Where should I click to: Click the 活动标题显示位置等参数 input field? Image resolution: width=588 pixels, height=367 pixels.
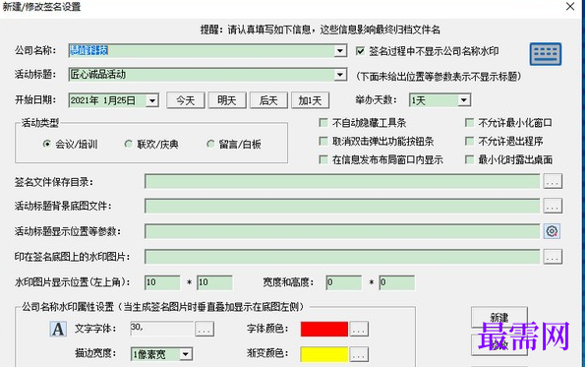pos(342,231)
